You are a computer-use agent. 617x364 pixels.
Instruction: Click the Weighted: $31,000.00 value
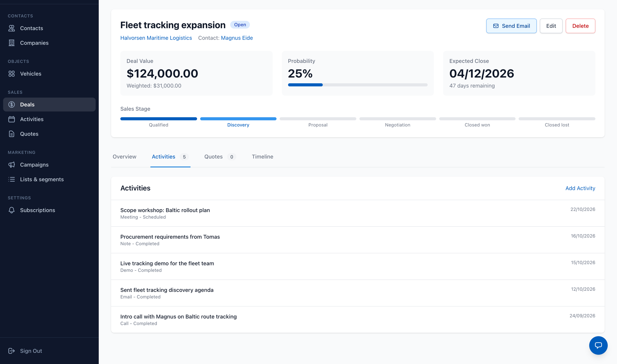[154, 86]
